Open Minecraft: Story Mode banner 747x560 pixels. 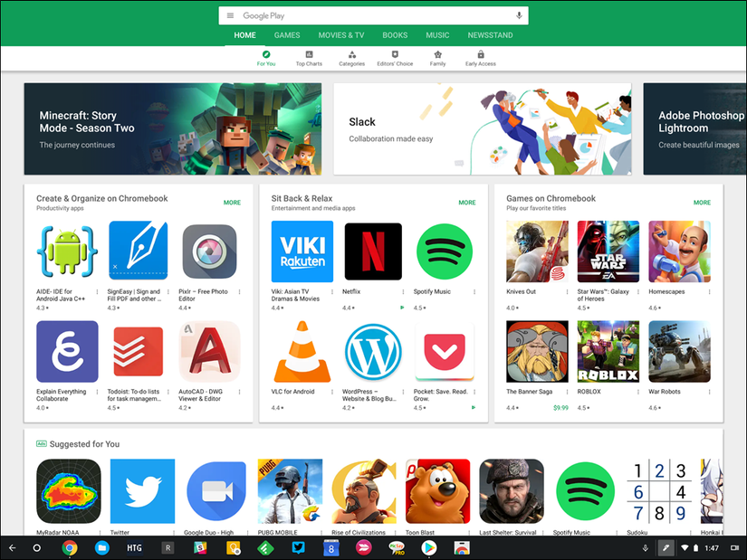(173, 128)
